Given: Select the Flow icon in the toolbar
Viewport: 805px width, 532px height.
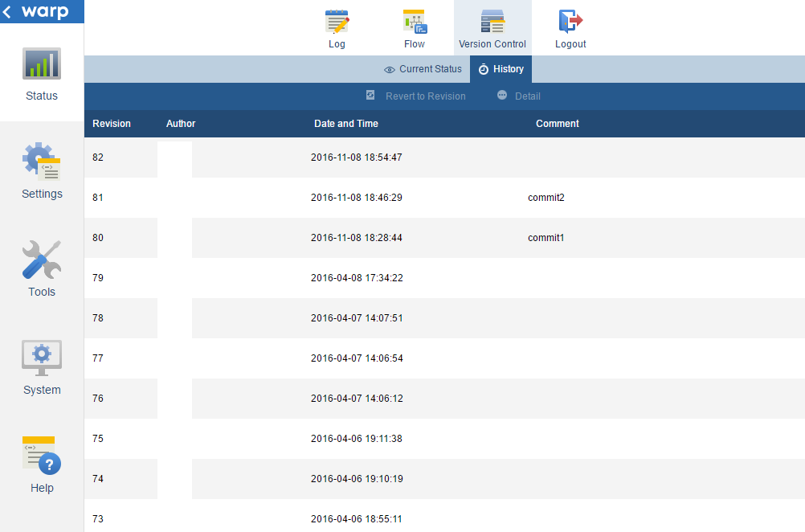Looking at the screenshot, I should click(414, 27).
